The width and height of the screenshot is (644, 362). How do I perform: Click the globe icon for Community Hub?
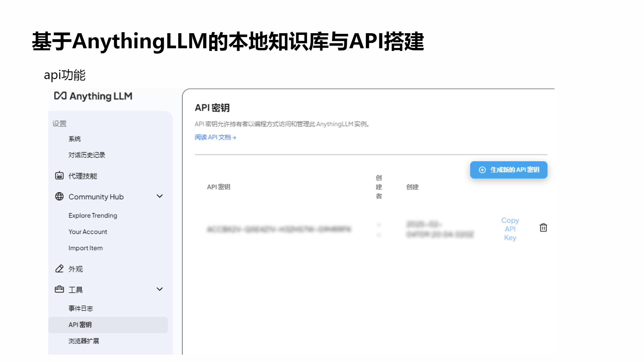pos(59,196)
